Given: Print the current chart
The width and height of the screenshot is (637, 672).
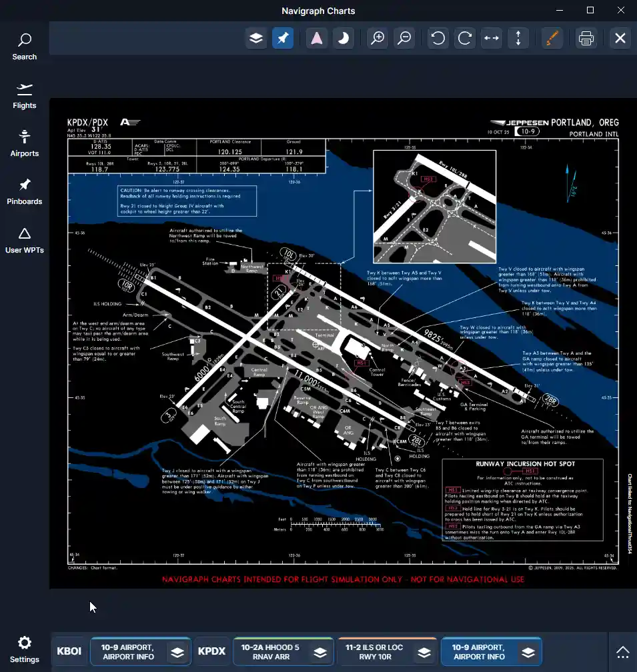Looking at the screenshot, I should tap(586, 38).
